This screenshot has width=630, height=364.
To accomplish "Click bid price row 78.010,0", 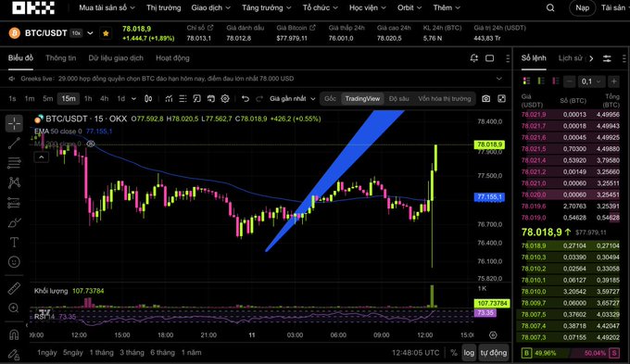I will [x=570, y=292].
